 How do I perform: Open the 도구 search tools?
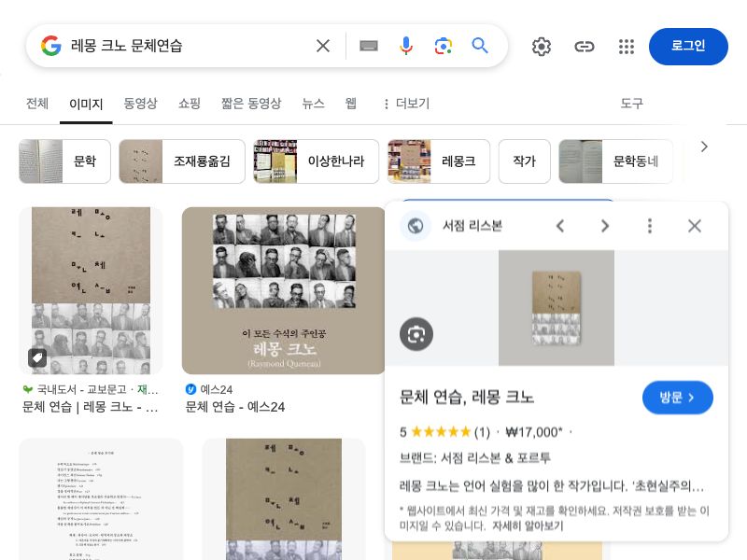tap(632, 104)
